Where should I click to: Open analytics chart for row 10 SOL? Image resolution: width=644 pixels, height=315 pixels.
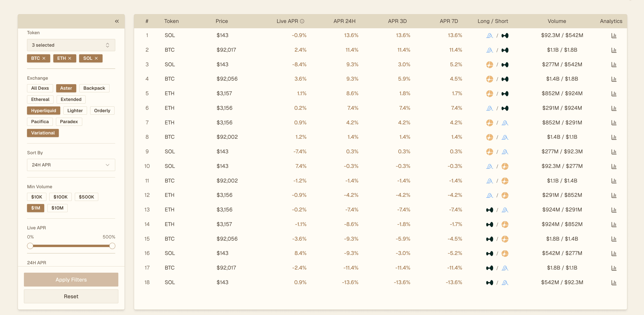tap(613, 166)
